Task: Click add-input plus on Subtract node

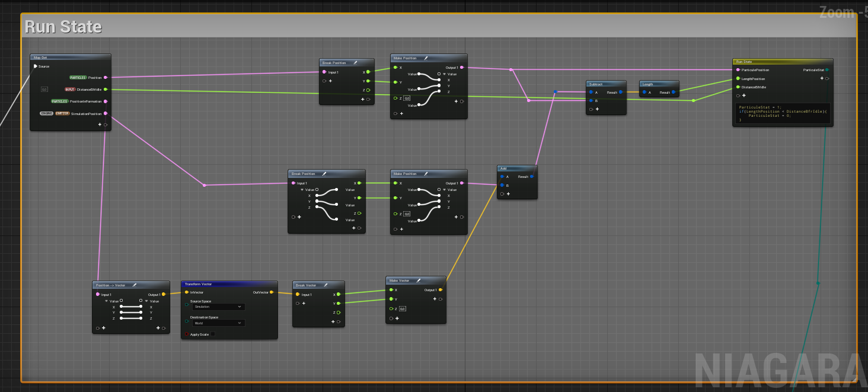Action: click(597, 109)
